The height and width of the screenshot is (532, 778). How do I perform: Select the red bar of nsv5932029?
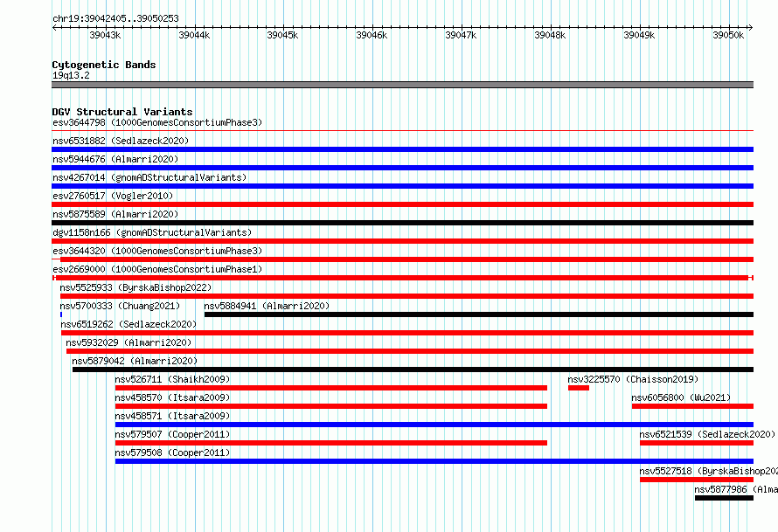(x=410, y=351)
